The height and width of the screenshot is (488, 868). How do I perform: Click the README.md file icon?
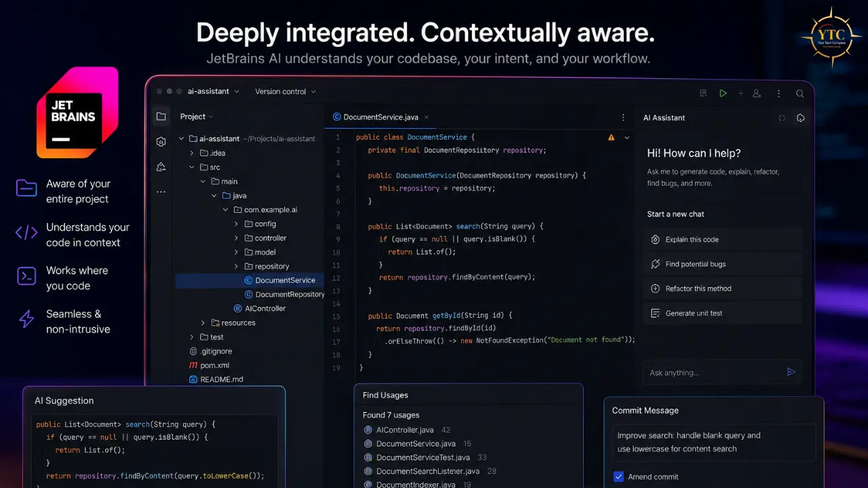pyautogui.click(x=193, y=380)
